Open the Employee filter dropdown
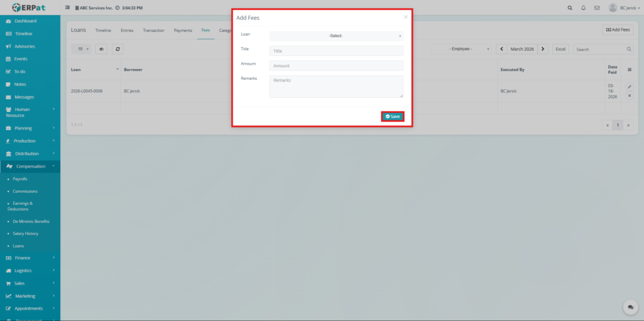This screenshot has height=321, width=644. click(x=462, y=49)
